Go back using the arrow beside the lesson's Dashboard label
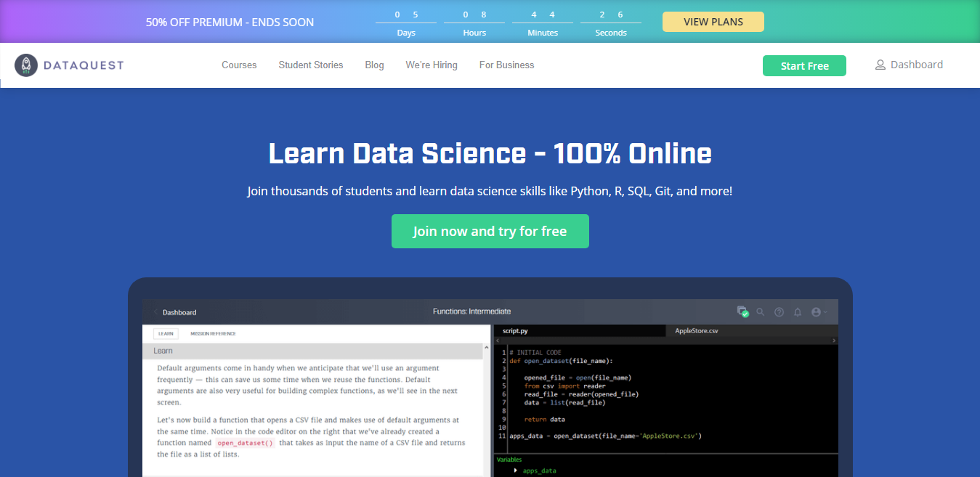Screen dimensions: 980x477 (x=155, y=312)
